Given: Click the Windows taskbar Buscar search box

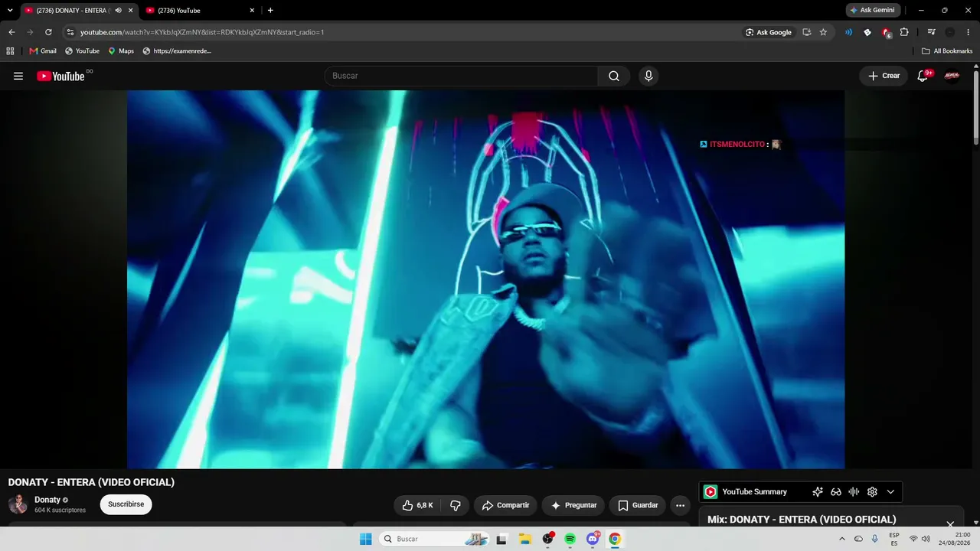Looking at the screenshot, I should (x=435, y=539).
